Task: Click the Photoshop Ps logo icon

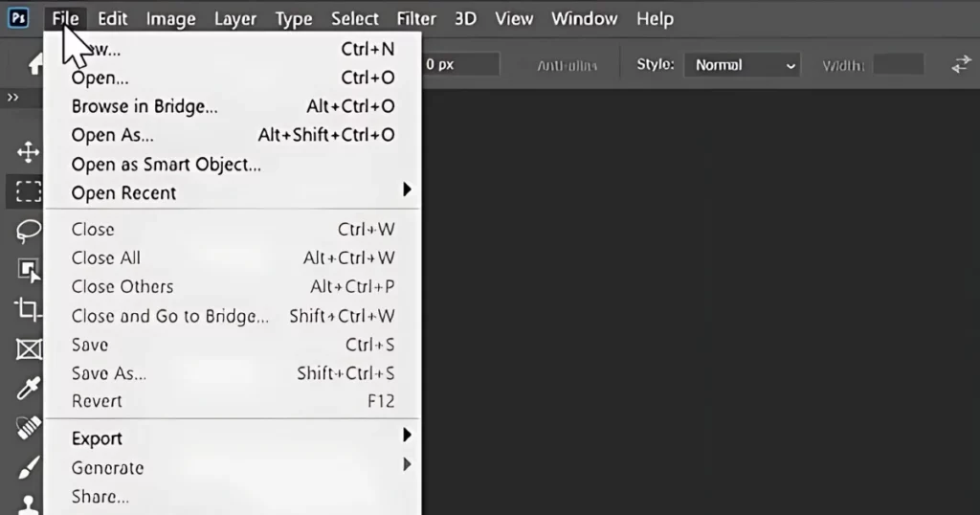Action: tap(18, 18)
